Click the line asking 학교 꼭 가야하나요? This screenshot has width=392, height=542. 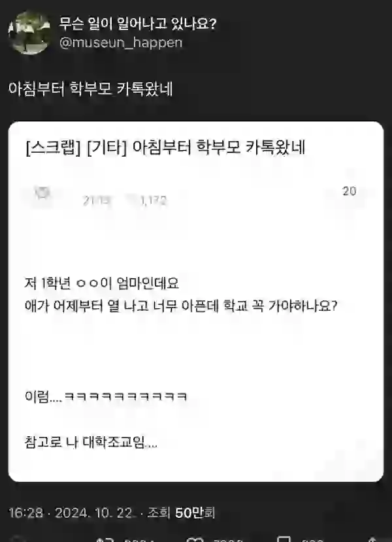click(x=180, y=306)
